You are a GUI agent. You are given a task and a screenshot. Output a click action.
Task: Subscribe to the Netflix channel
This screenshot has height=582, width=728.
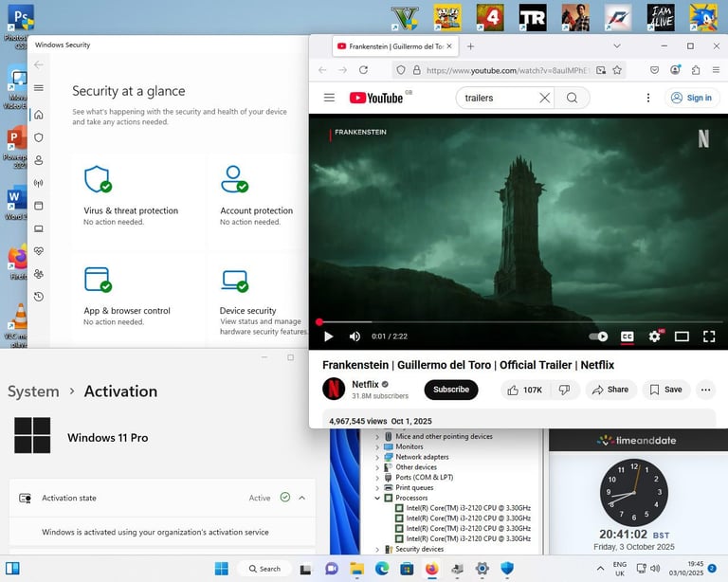[x=451, y=390]
